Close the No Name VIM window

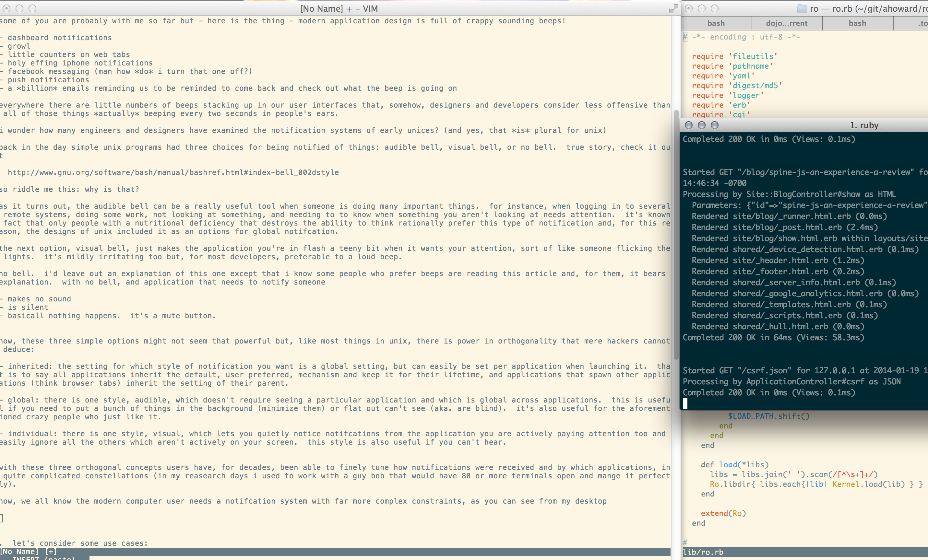click(6, 8)
